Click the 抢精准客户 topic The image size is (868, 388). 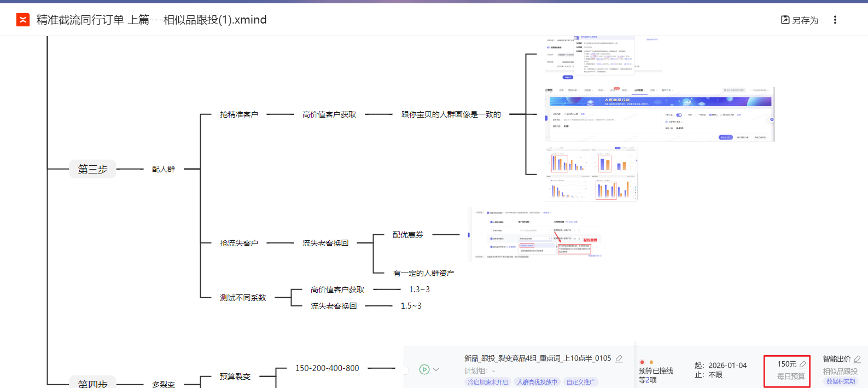239,114
